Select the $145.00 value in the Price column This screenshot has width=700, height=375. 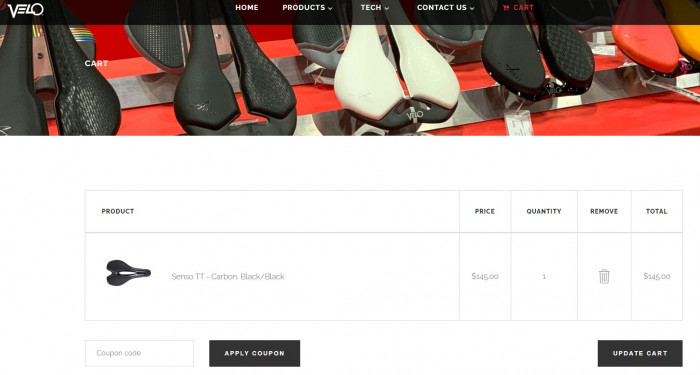[x=485, y=276]
